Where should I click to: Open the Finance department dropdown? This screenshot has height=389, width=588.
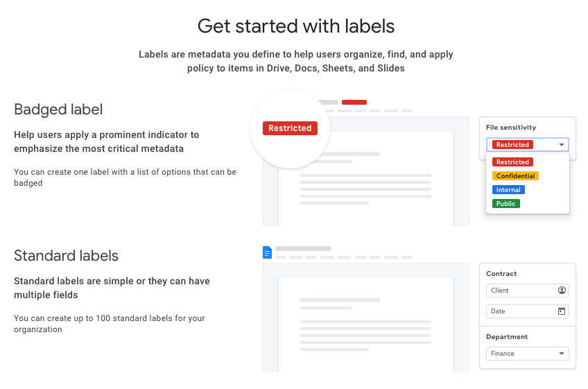tap(527, 354)
